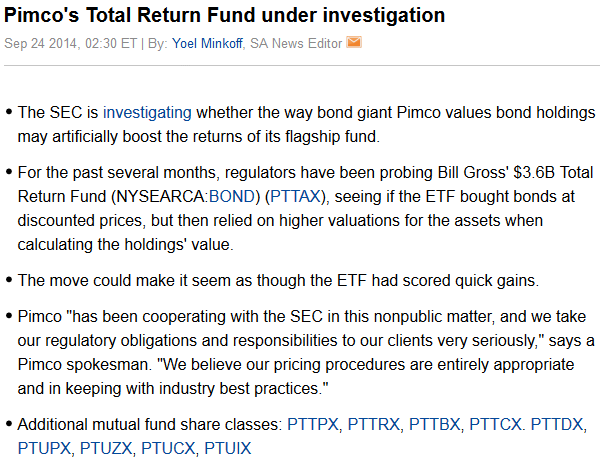The image size is (600, 463).
Task: Click the article headline about Pimco's fund
Action: point(224,15)
